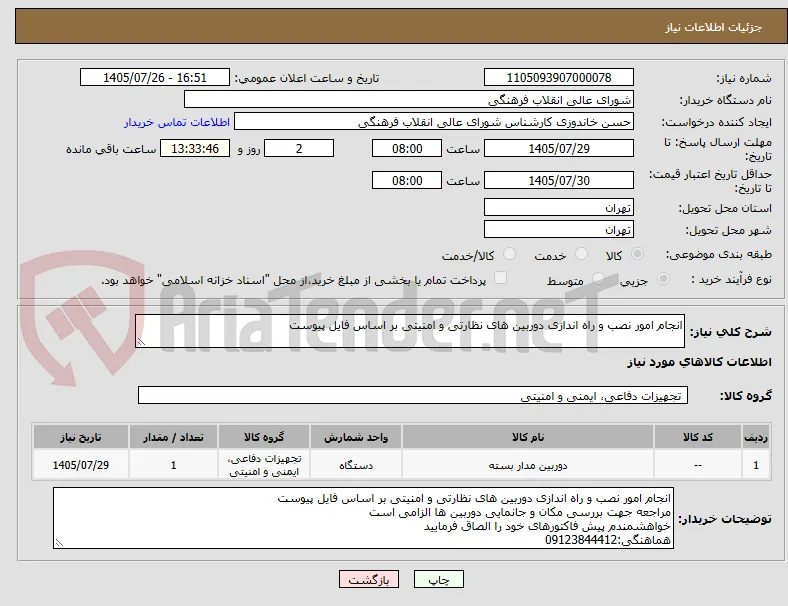Click the تجهیزات دفاعی، ایمنی و امنیتی table cell
Viewport: 788px width, 606px height.
click(264, 465)
